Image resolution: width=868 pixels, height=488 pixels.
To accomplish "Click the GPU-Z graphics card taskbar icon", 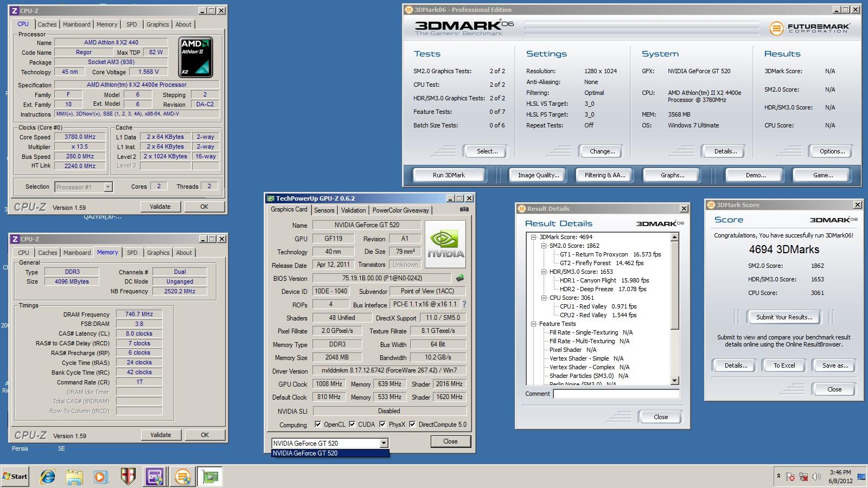I will click(210, 477).
